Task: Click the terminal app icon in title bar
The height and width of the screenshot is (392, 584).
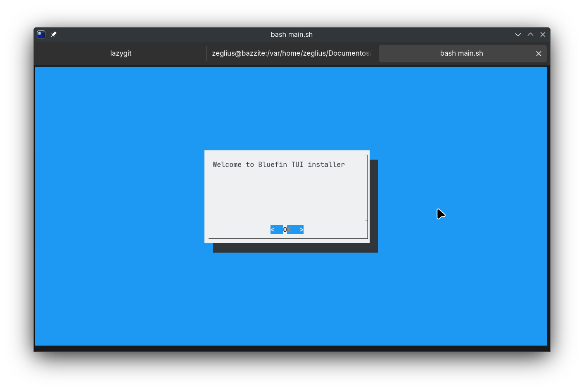Action: [41, 35]
